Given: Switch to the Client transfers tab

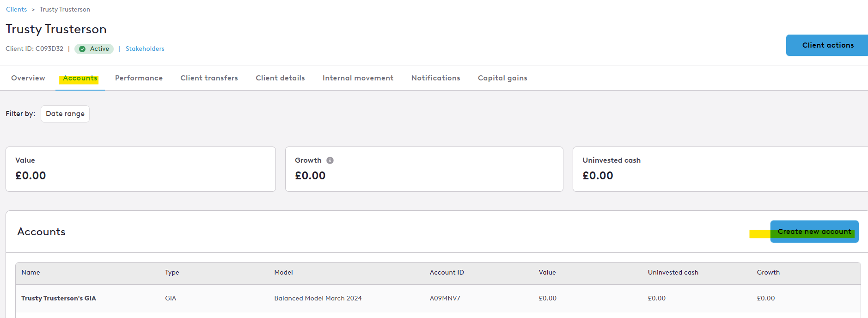Looking at the screenshot, I should coord(209,78).
